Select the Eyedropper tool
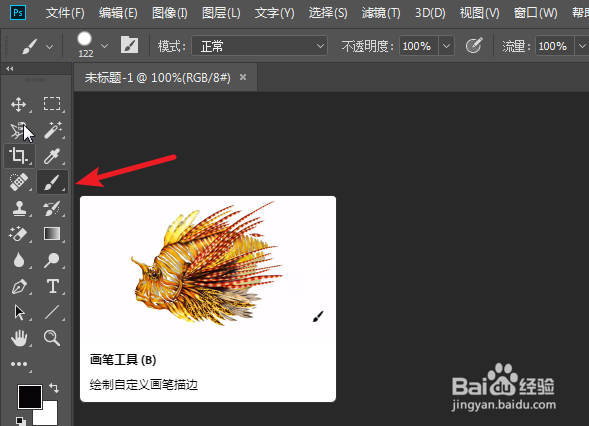The width and height of the screenshot is (589, 426). (52, 156)
